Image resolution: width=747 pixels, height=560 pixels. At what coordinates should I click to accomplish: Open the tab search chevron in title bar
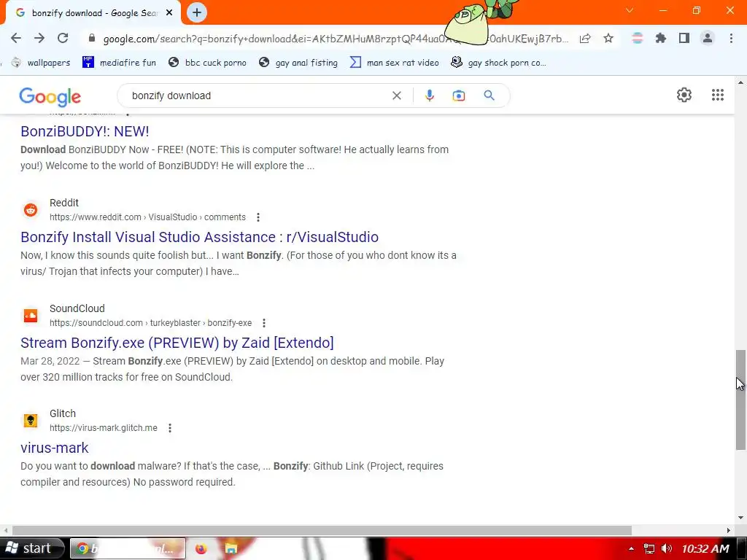click(x=630, y=10)
